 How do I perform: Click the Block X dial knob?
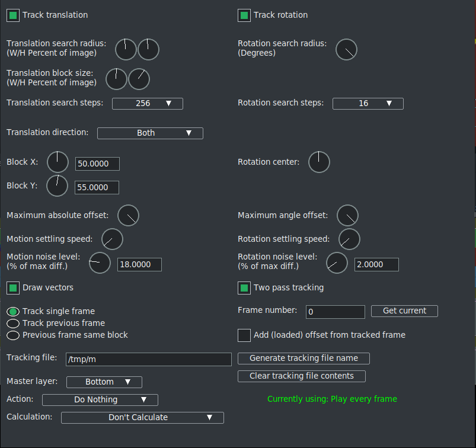[x=57, y=162]
